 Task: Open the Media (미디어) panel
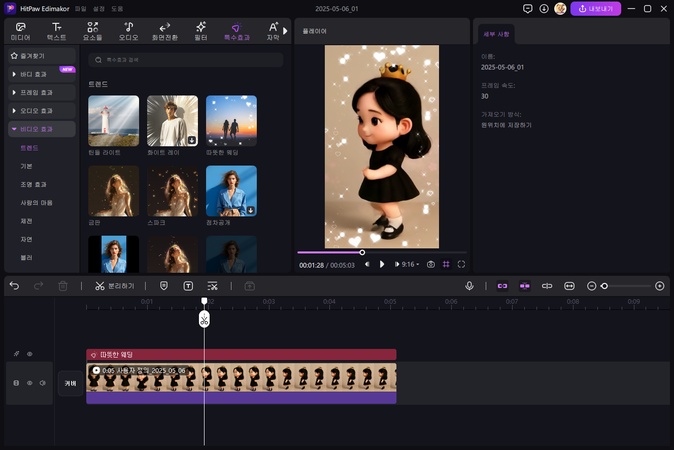(21, 31)
